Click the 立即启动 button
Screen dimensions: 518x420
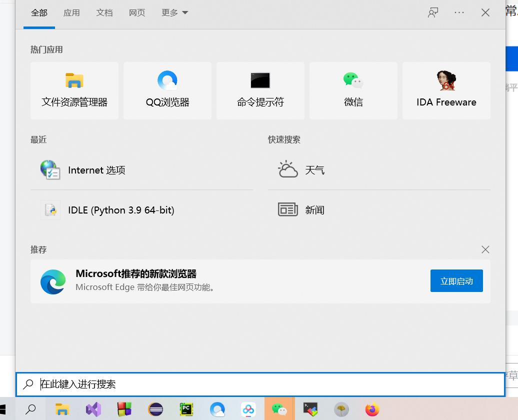pos(456,281)
